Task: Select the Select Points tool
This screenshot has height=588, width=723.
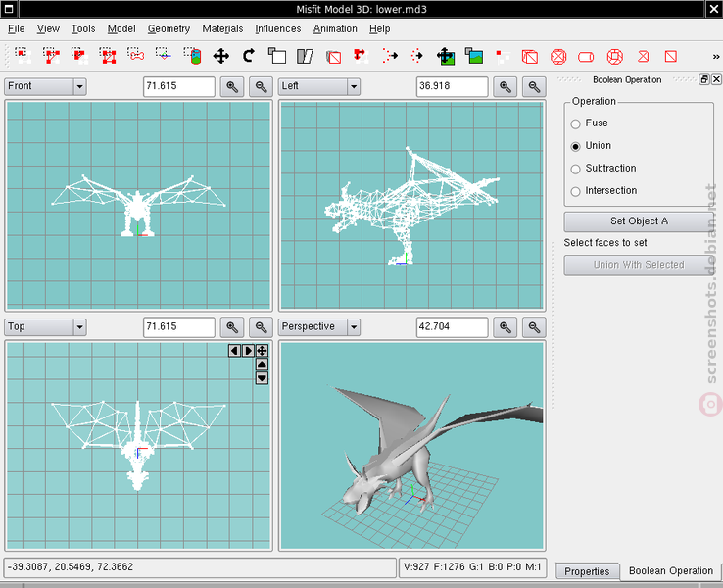Action: pyautogui.click(x=164, y=56)
